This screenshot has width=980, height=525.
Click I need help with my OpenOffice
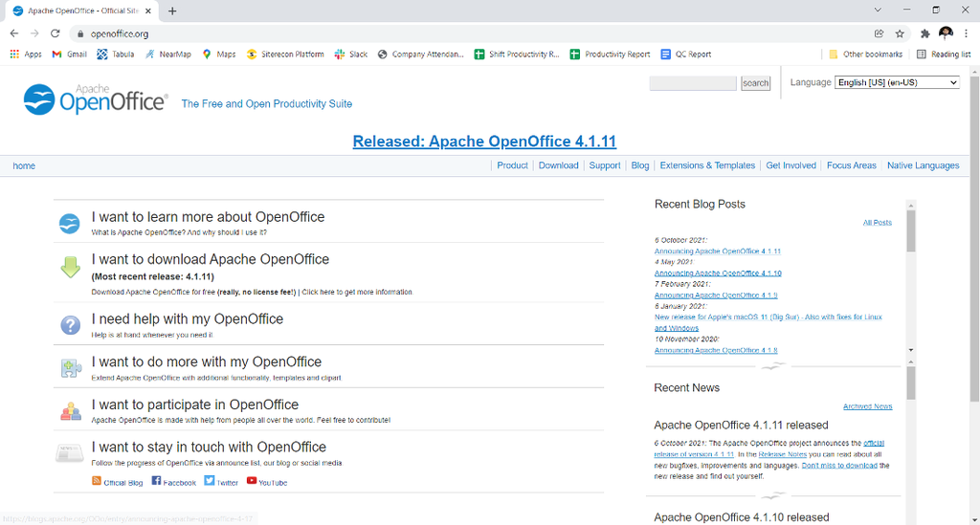click(188, 319)
